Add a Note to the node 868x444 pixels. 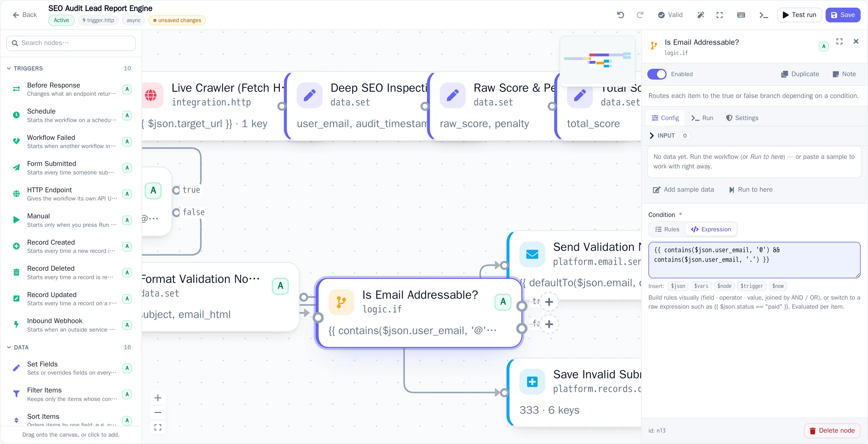(844, 74)
